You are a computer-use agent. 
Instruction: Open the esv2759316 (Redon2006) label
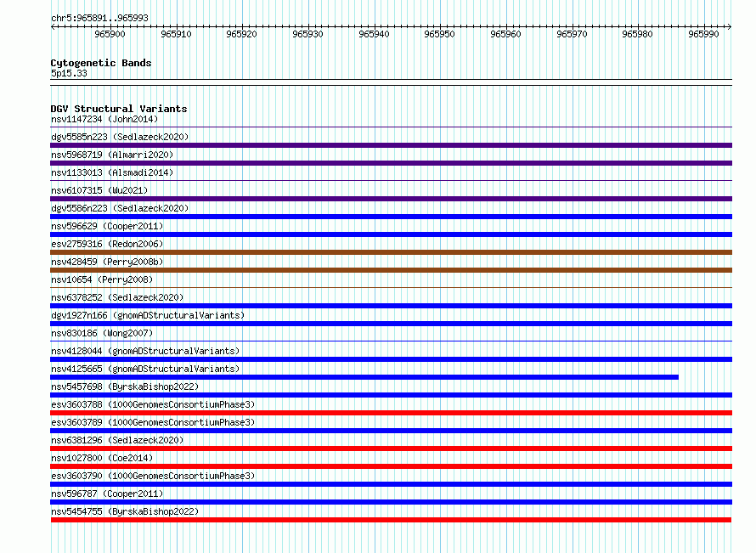(107, 244)
